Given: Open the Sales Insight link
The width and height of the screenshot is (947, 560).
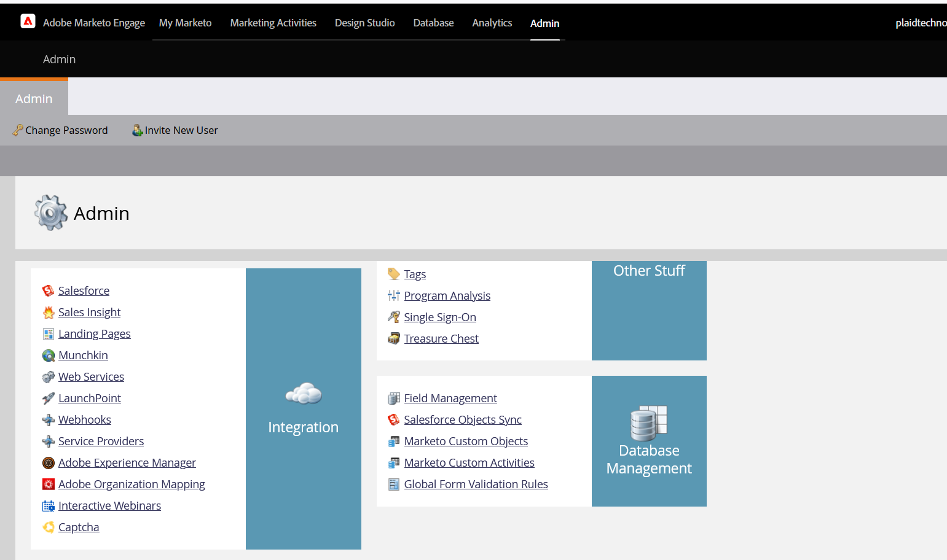Looking at the screenshot, I should (89, 312).
